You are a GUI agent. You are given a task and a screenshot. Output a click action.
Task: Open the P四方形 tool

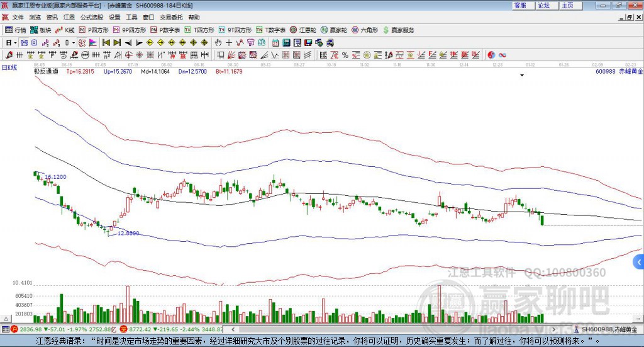point(94,30)
